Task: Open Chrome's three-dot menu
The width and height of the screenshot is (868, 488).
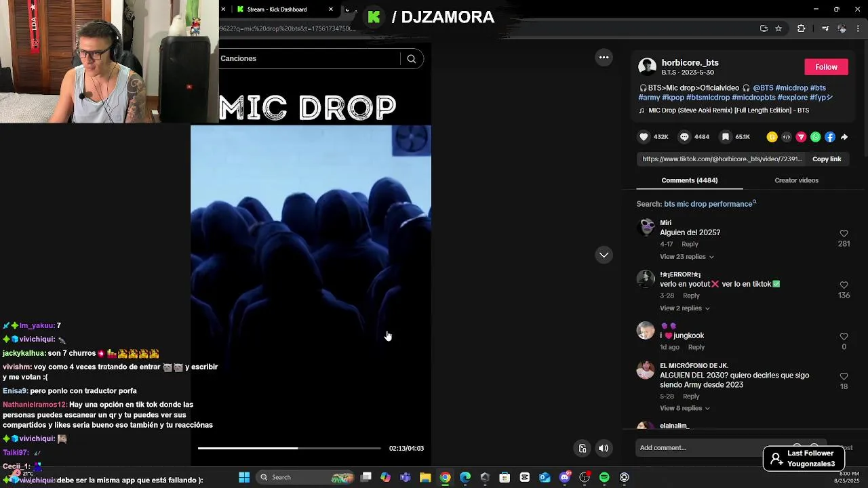Action: [x=858, y=28]
